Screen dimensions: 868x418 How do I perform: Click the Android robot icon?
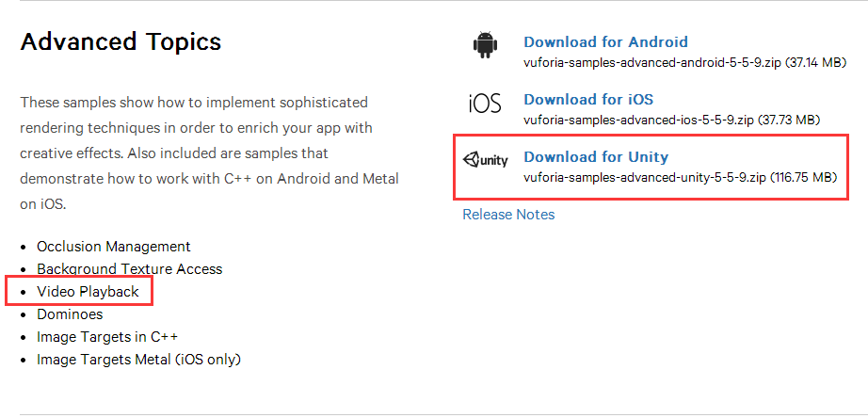485,44
